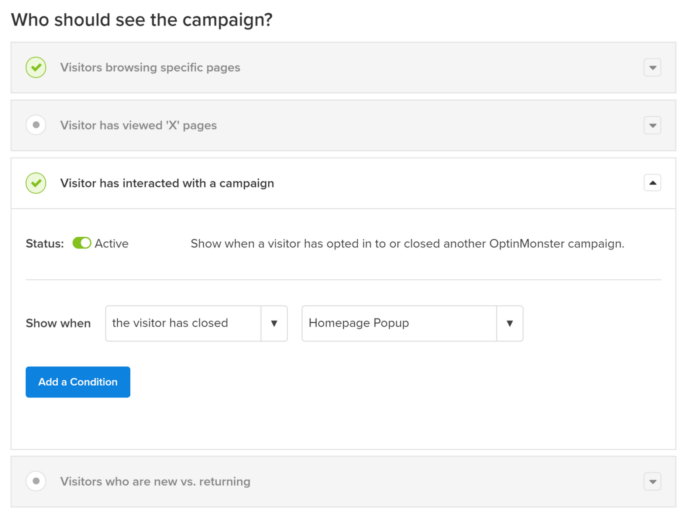
Task: Click the 'Show when' label
Action: pyautogui.click(x=58, y=323)
